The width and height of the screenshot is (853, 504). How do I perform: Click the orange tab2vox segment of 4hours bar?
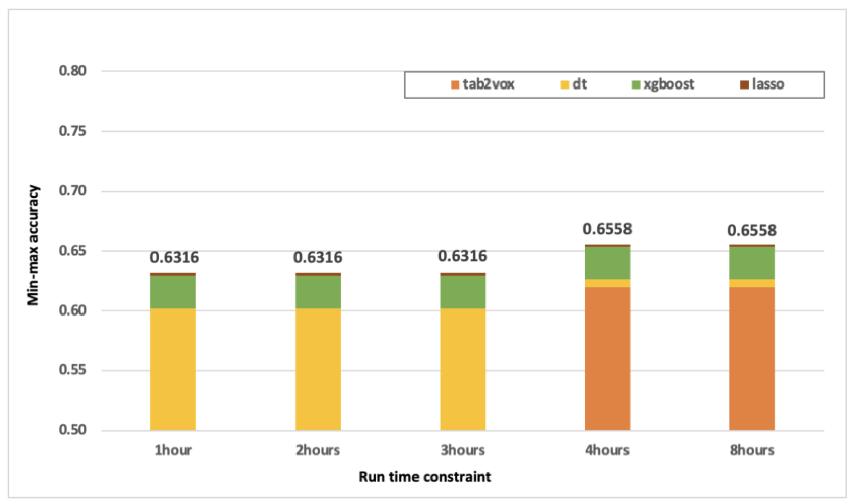pos(607,358)
